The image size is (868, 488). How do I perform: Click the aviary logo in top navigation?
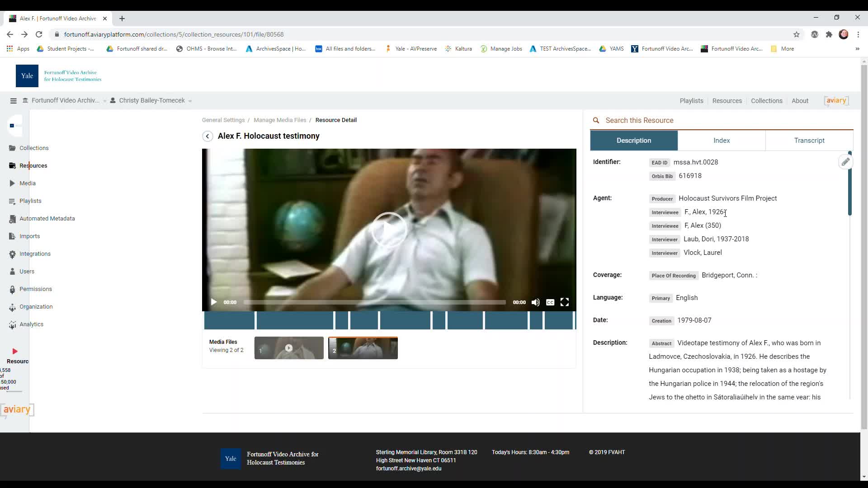836,101
